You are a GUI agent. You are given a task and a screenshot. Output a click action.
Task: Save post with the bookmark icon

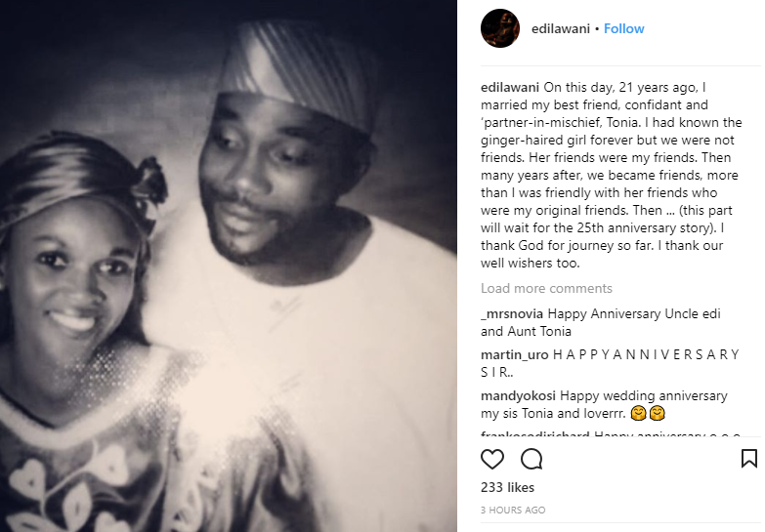(748, 459)
